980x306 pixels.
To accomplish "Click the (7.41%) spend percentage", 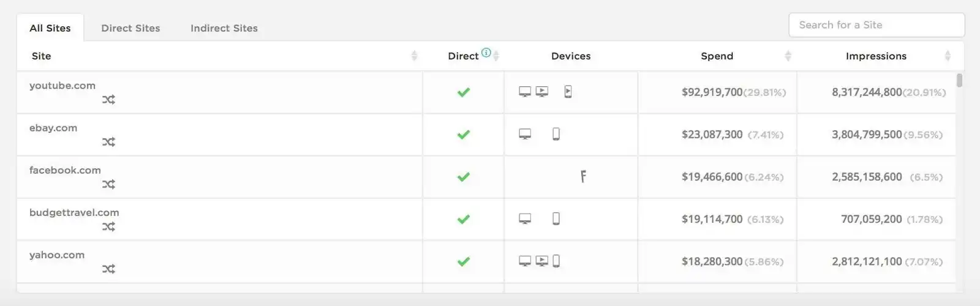I will pos(766,135).
